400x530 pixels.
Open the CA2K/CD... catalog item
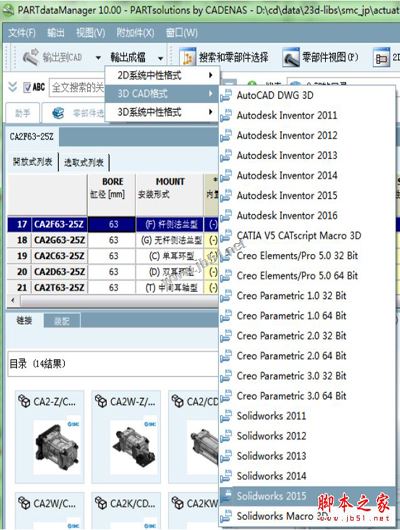(126, 511)
